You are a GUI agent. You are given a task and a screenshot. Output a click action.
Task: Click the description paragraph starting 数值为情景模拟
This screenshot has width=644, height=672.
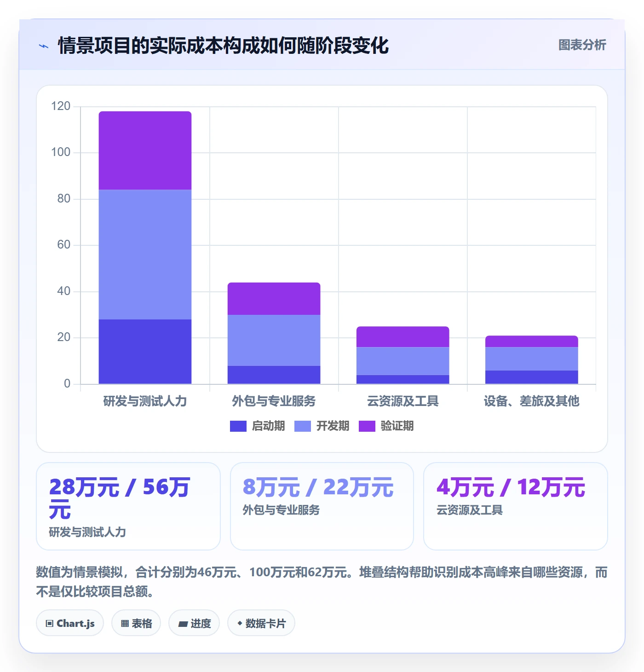click(x=322, y=582)
